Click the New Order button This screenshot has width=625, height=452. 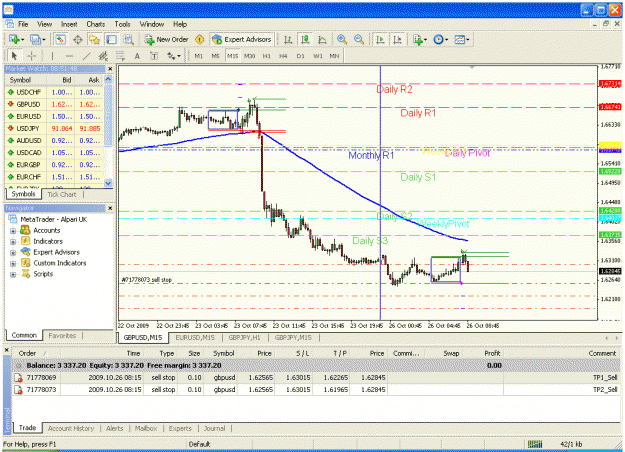point(166,39)
